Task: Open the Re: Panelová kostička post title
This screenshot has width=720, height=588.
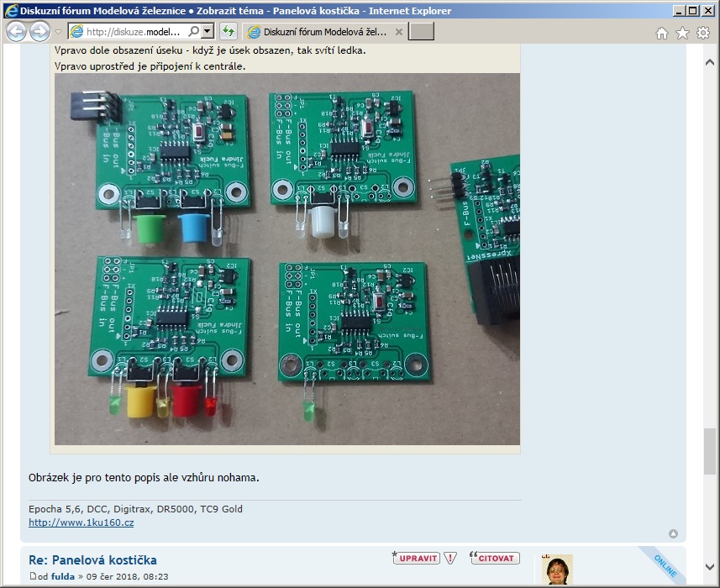Action: coord(92,560)
